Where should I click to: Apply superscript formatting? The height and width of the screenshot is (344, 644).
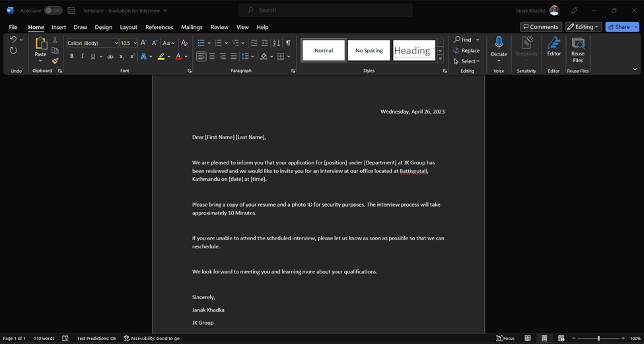pyautogui.click(x=132, y=56)
